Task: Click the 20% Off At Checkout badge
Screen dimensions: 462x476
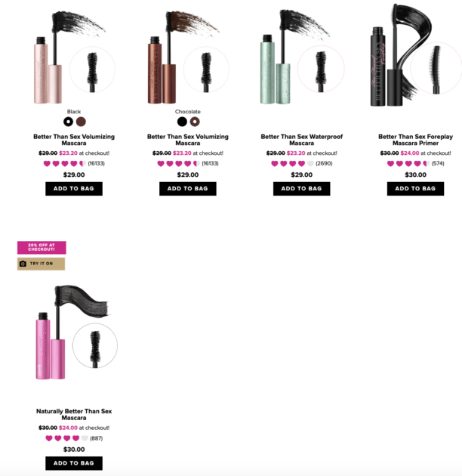Action: 42,247
